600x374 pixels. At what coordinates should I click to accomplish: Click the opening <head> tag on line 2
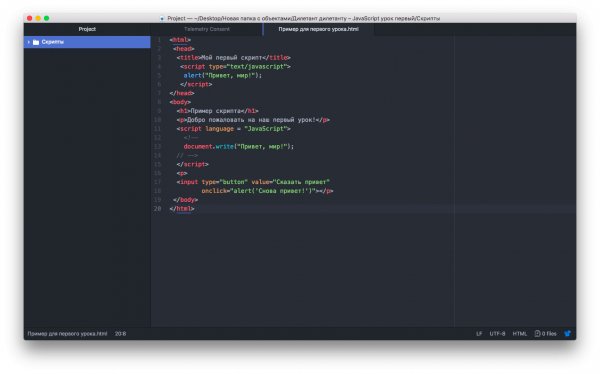pyautogui.click(x=184, y=49)
